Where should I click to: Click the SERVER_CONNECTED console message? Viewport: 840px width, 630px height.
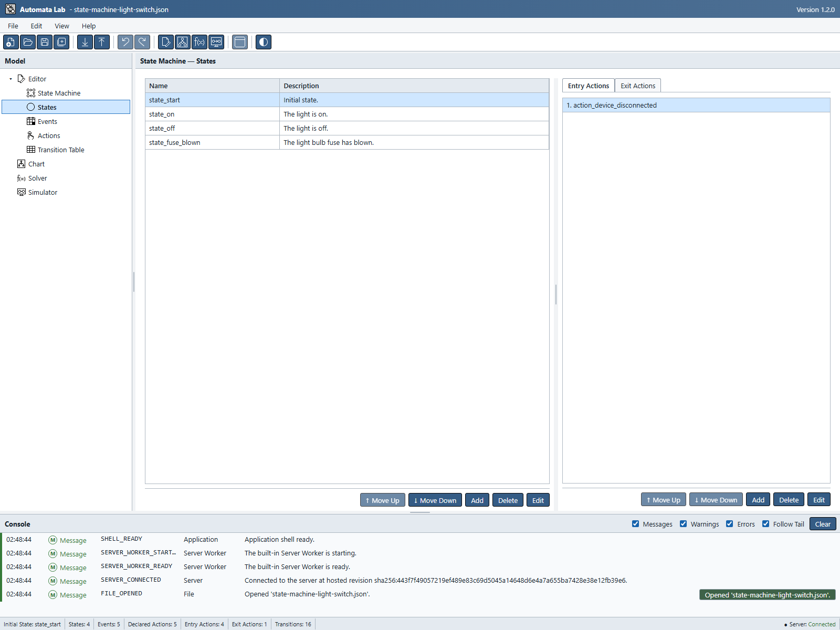[420, 580]
